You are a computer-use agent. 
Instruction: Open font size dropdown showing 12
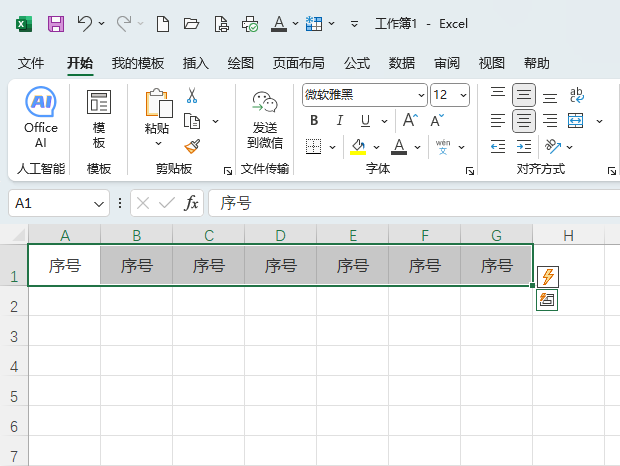tap(463, 95)
